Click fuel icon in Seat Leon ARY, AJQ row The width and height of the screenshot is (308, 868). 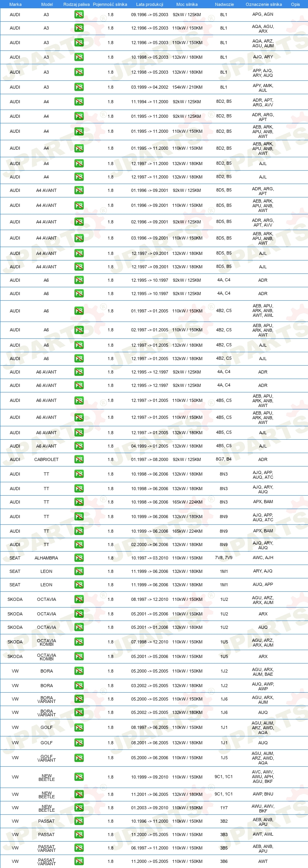point(79,571)
